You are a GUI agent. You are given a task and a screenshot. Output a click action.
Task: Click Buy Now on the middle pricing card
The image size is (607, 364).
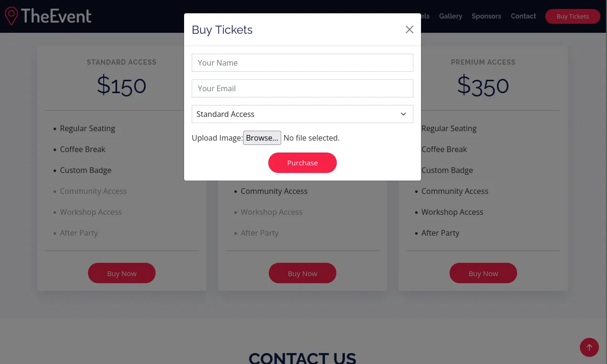[302, 273]
